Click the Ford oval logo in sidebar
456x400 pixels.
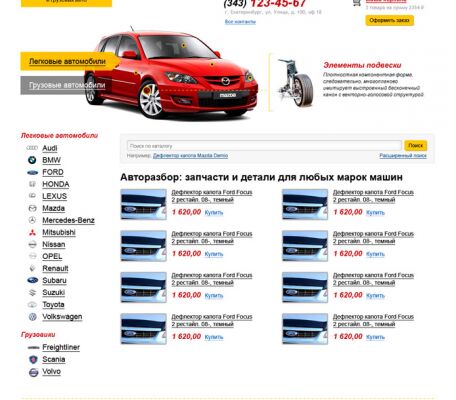coord(32,172)
